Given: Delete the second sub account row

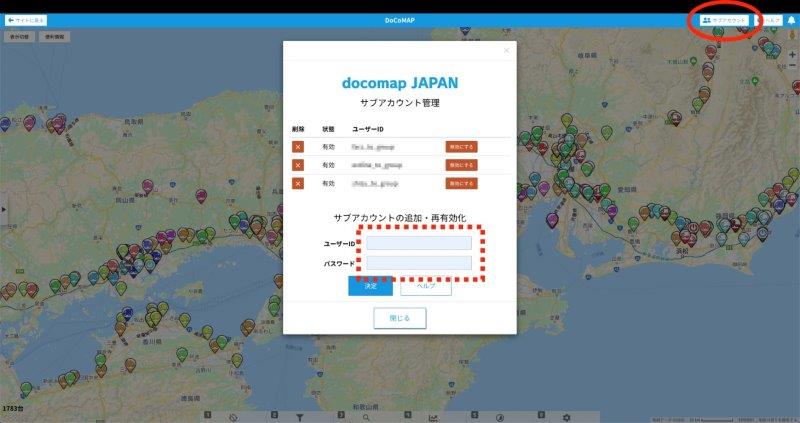Looking at the screenshot, I should click(298, 165).
